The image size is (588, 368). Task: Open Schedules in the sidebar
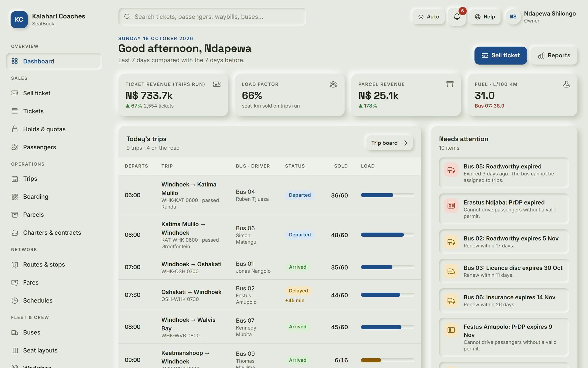point(54,301)
